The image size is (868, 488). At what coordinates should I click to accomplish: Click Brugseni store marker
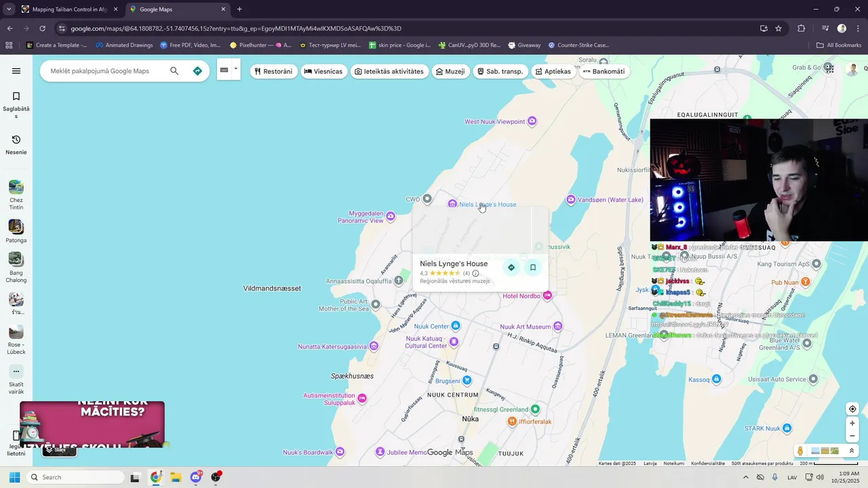click(467, 381)
